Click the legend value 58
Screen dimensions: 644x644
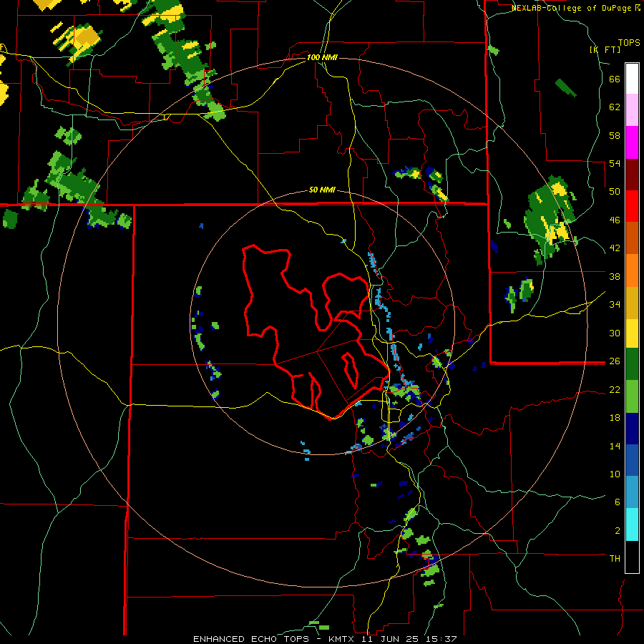(x=615, y=135)
